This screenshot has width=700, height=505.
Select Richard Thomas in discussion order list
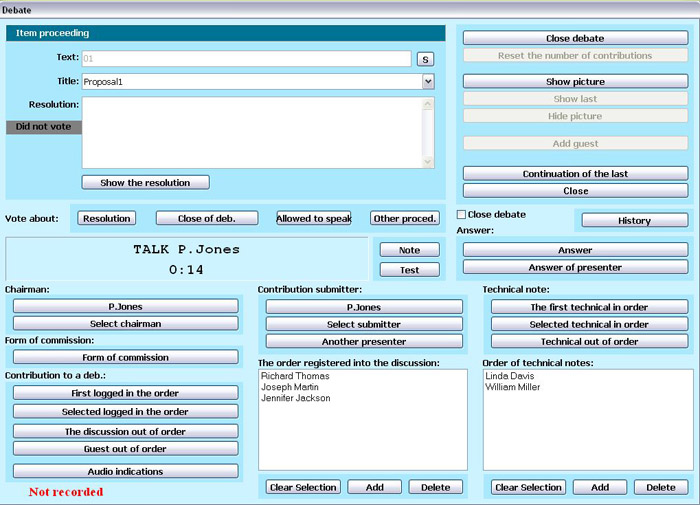click(290, 377)
